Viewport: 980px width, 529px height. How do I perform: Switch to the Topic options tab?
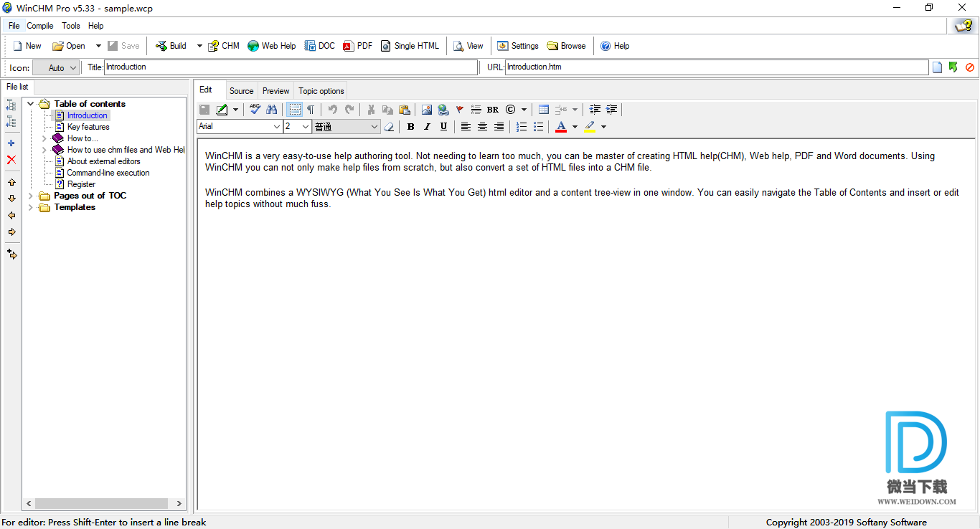[x=321, y=91]
